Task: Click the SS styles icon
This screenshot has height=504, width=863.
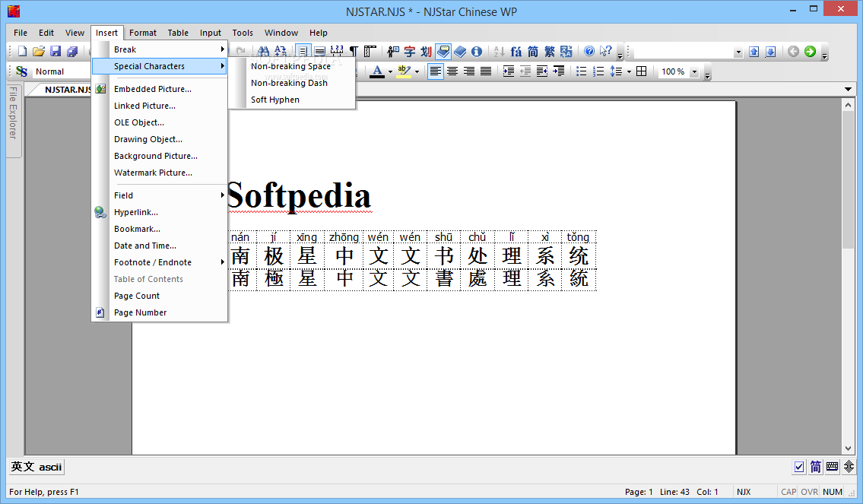Action: (x=21, y=71)
